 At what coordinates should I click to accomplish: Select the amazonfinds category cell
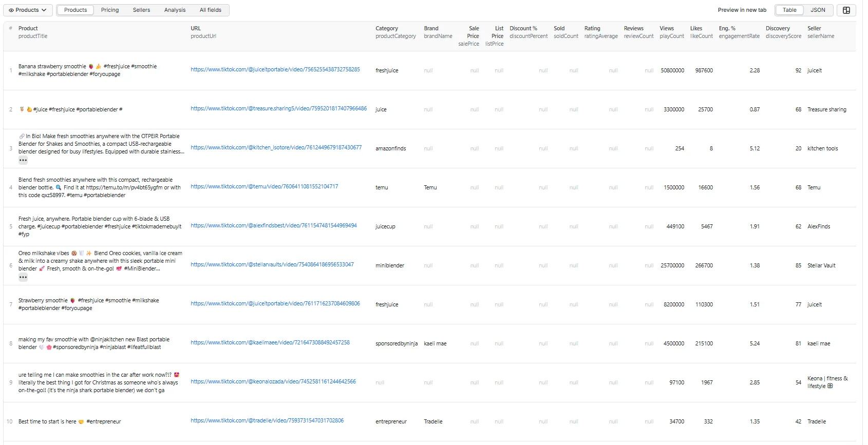point(390,148)
